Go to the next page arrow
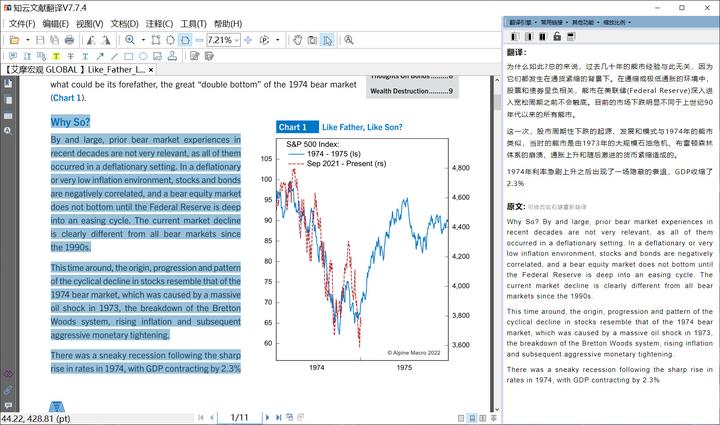Screen dimensions: 720x425 click(265, 416)
